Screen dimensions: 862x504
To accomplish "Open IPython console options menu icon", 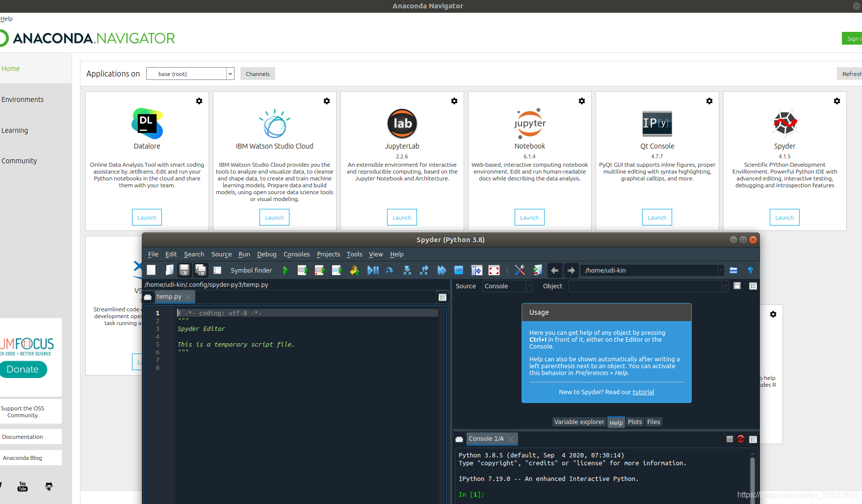I will 753,439.
